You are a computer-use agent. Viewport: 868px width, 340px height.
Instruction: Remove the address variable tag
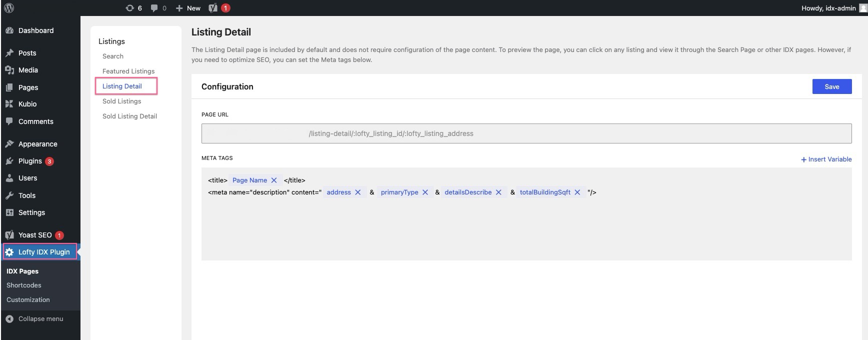click(358, 192)
